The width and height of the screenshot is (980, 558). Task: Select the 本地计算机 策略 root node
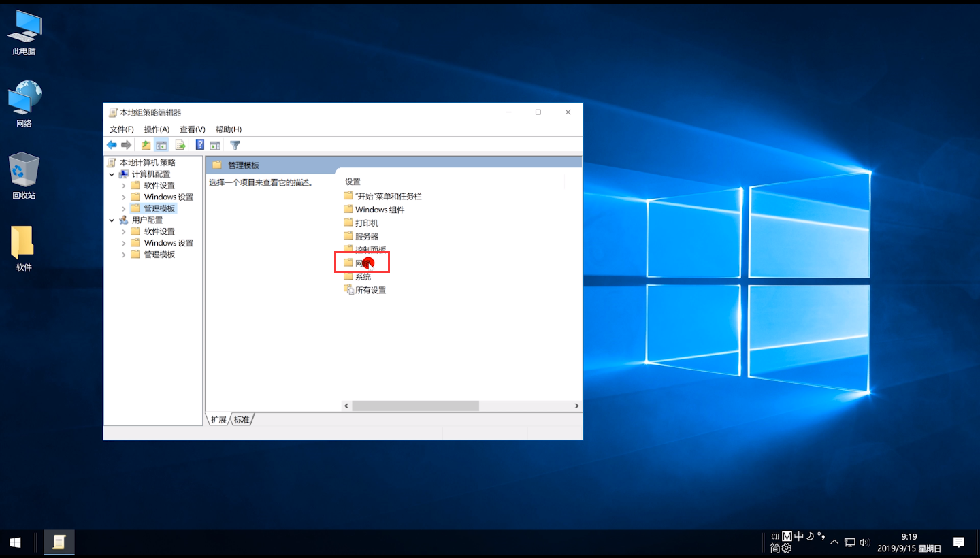click(x=148, y=163)
